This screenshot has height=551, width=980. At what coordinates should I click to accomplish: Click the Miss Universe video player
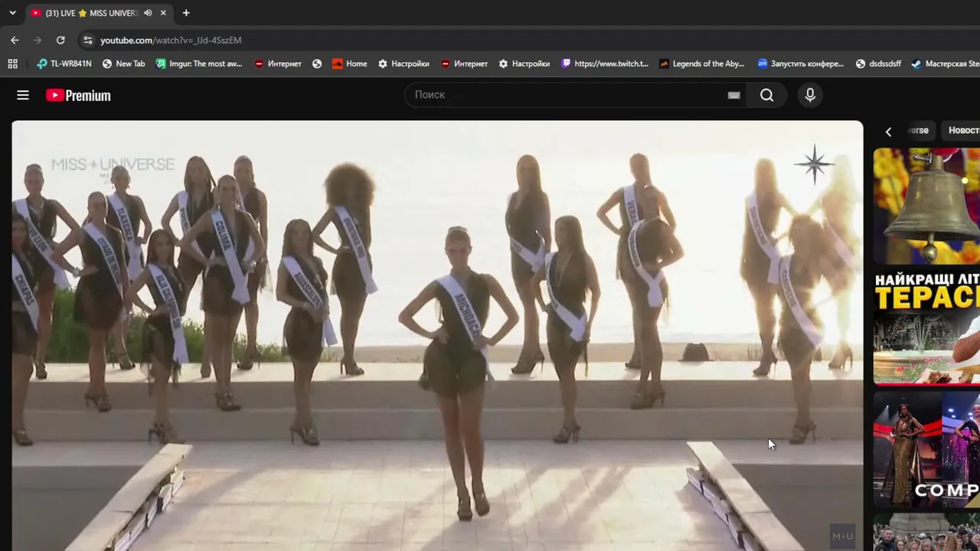437,335
